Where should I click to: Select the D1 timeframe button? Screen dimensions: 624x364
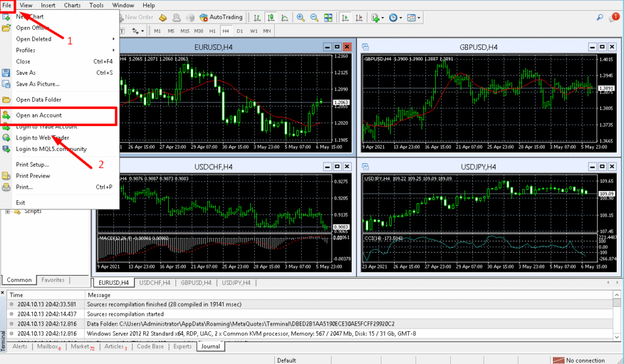[x=239, y=30]
